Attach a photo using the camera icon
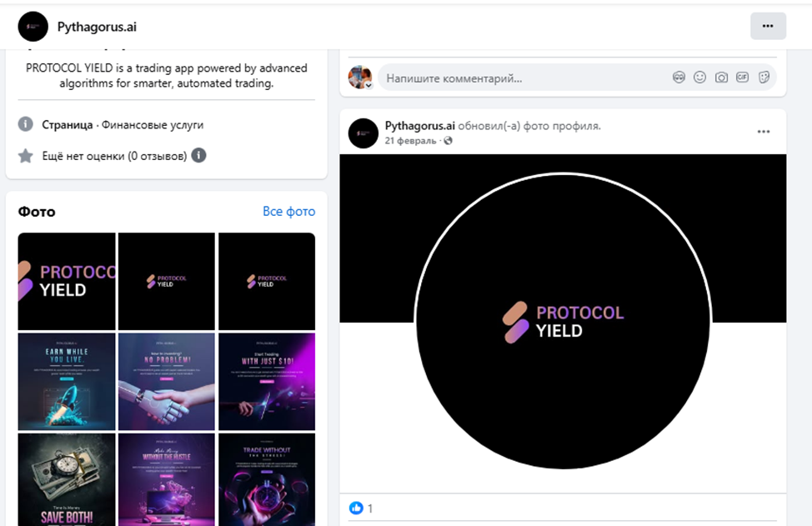This screenshot has height=526, width=812. 721,78
